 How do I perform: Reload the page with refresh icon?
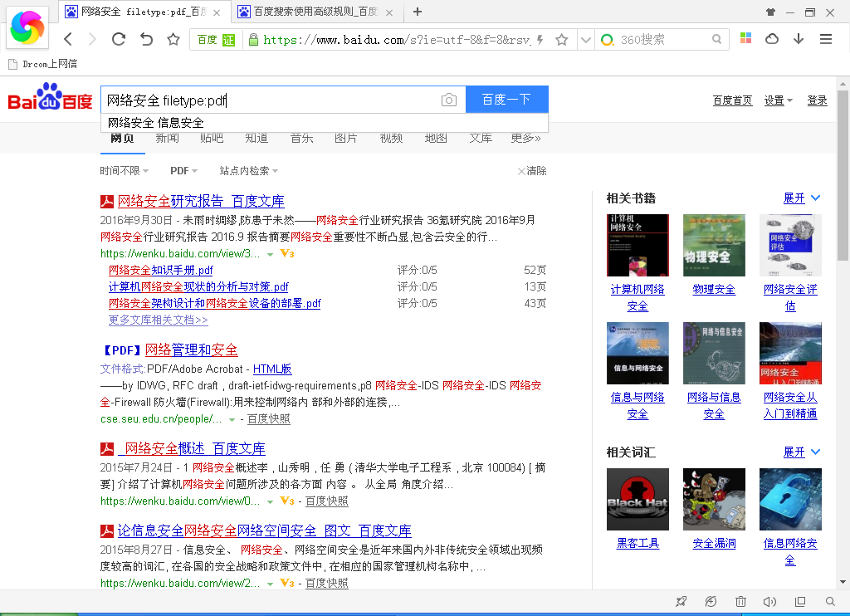(x=119, y=39)
